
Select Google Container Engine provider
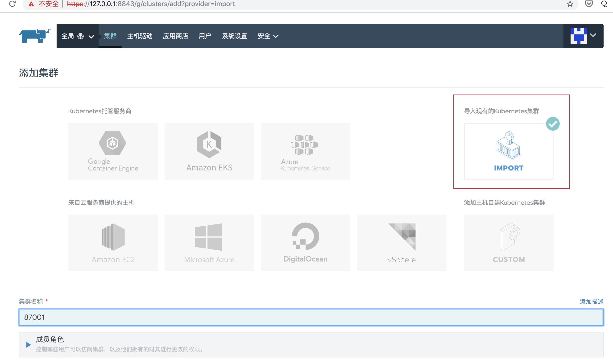pos(113,151)
